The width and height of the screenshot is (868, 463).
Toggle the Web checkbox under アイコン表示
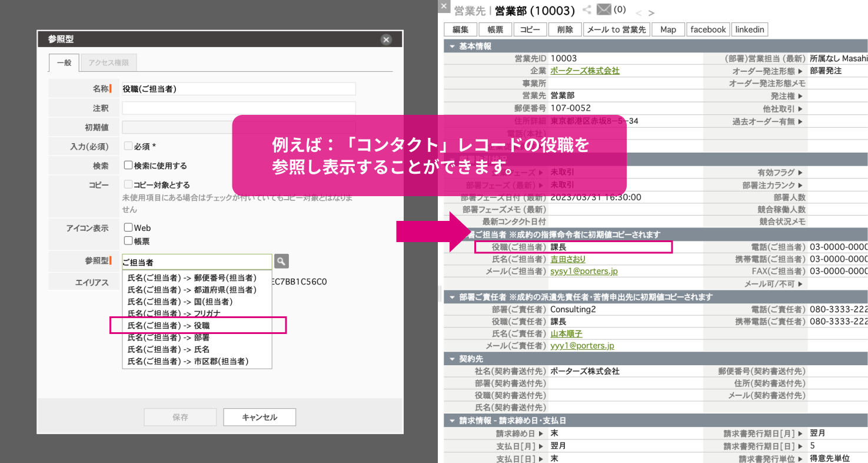click(x=128, y=227)
